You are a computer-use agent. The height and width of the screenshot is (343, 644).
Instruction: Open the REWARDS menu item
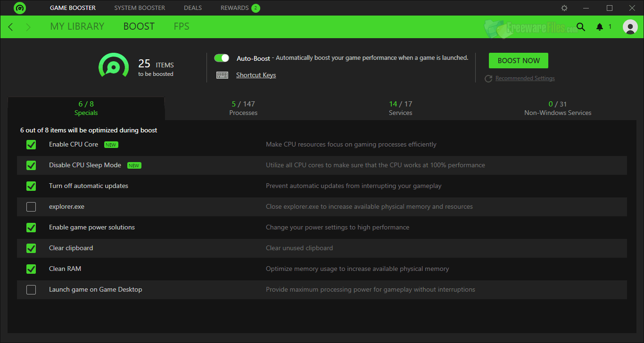pyautogui.click(x=236, y=8)
